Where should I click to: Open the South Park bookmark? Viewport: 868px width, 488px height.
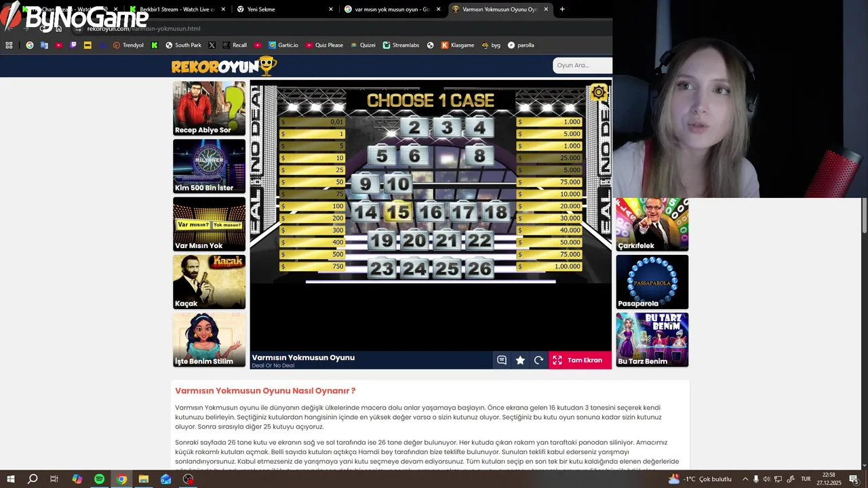[x=183, y=45]
